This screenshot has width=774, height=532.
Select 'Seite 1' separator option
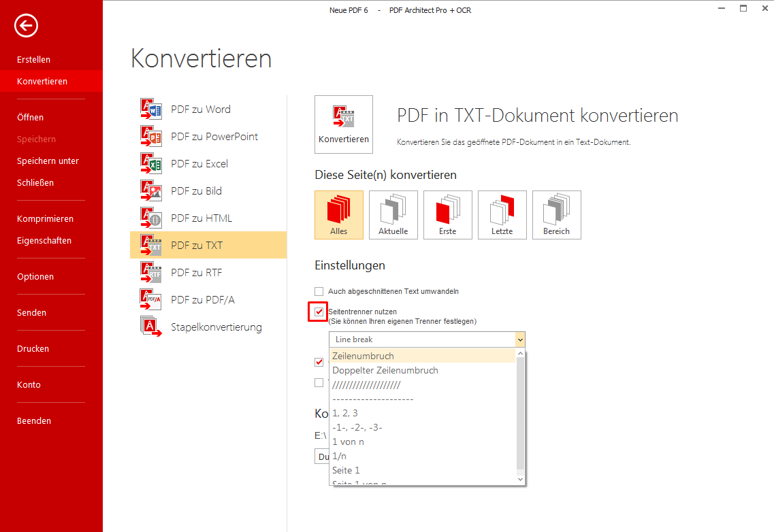click(x=423, y=470)
